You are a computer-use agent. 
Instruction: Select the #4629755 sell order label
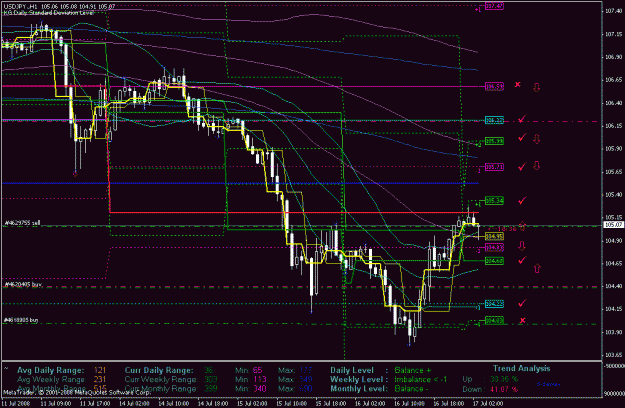tap(22, 223)
